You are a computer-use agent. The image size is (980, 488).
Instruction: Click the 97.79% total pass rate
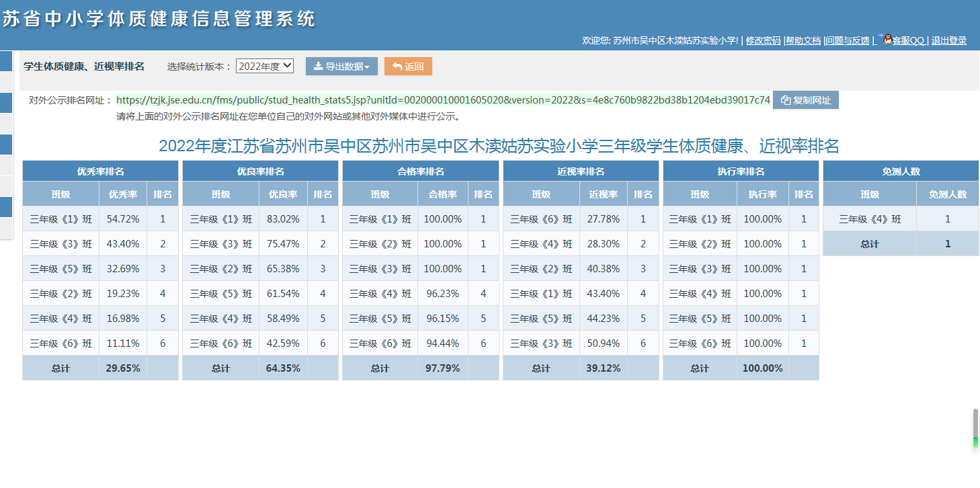(x=443, y=368)
